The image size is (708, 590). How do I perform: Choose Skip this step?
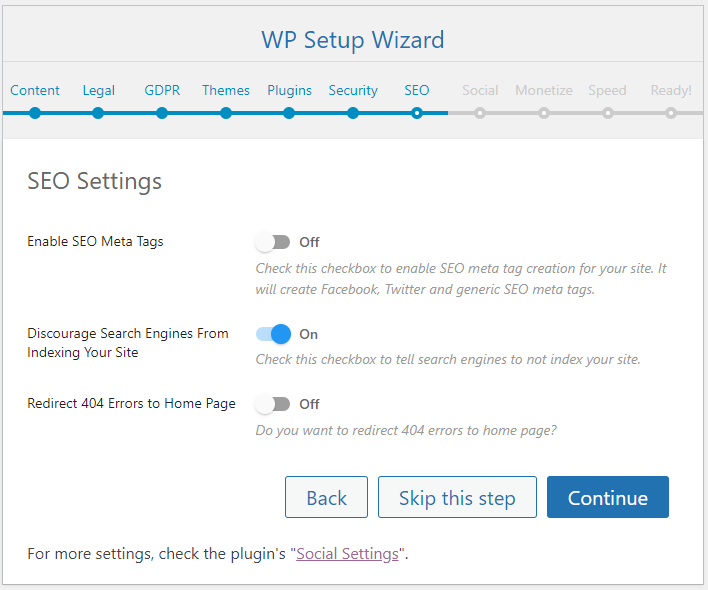coord(457,497)
